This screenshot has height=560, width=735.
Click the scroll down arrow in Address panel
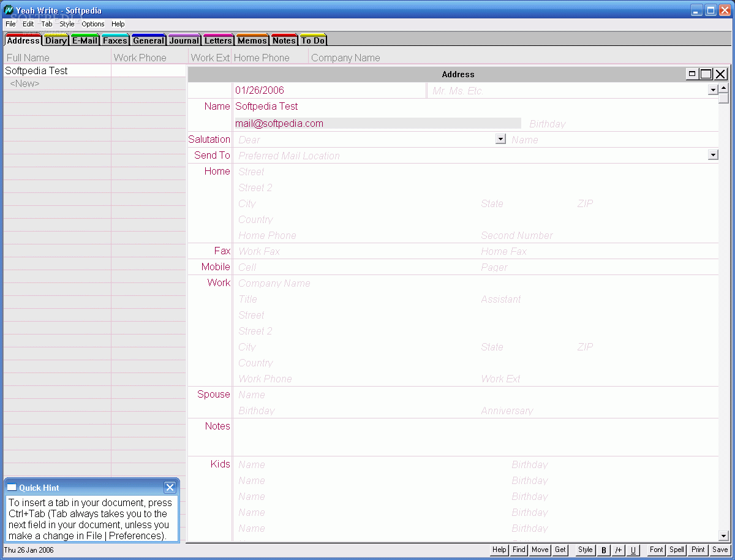[723, 536]
